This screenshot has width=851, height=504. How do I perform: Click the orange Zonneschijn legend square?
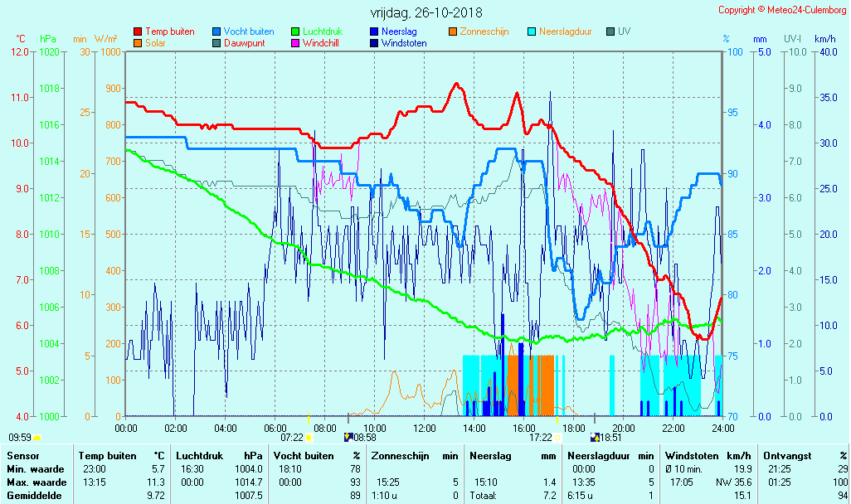coord(453,31)
